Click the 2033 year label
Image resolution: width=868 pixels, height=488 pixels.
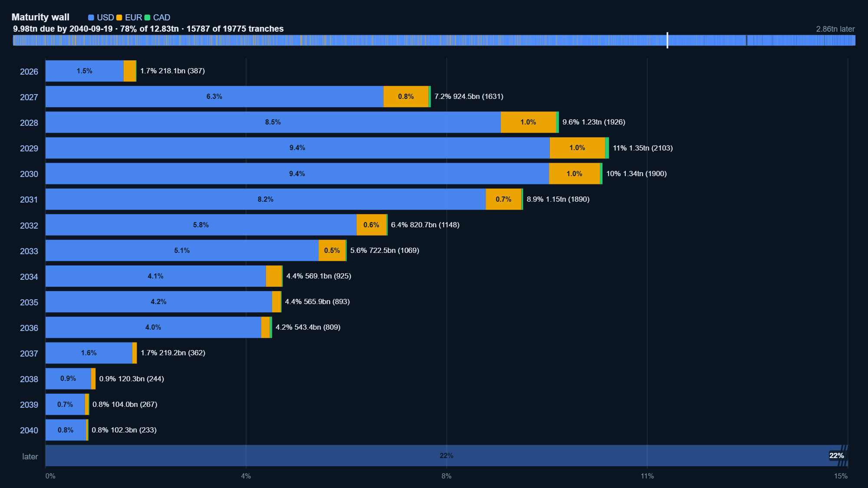[x=29, y=251]
